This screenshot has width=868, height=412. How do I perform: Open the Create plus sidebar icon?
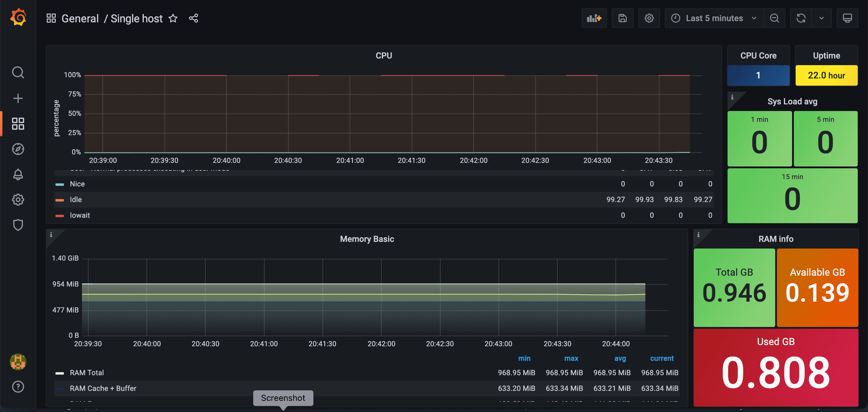point(18,98)
